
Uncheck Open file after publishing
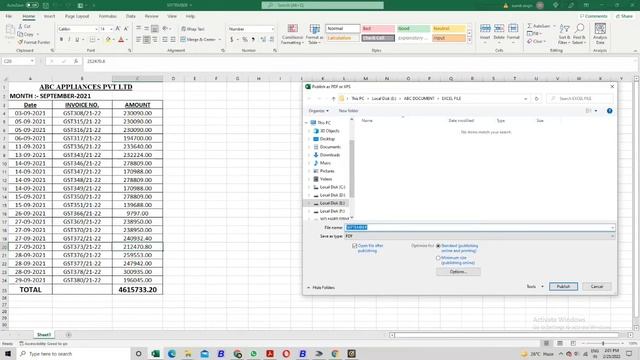tap(354, 246)
